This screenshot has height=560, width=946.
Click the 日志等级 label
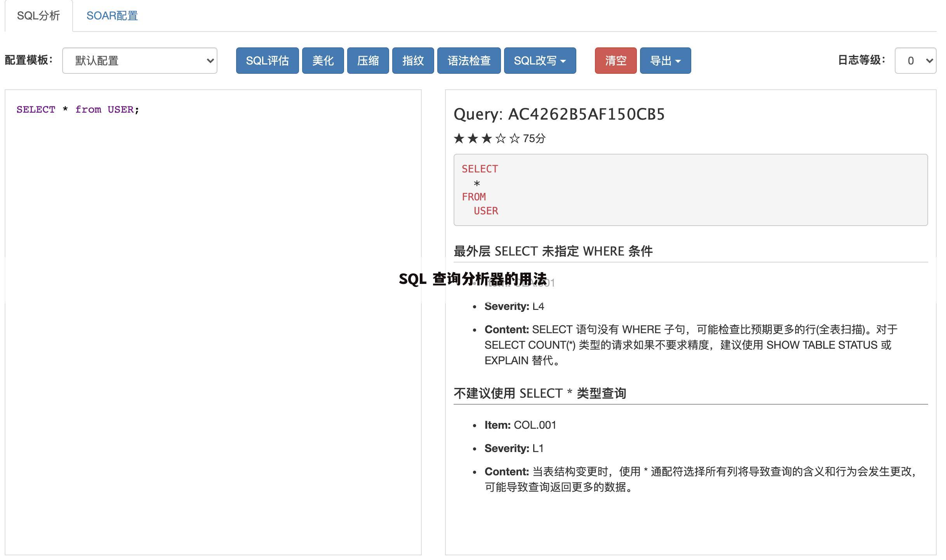862,60
